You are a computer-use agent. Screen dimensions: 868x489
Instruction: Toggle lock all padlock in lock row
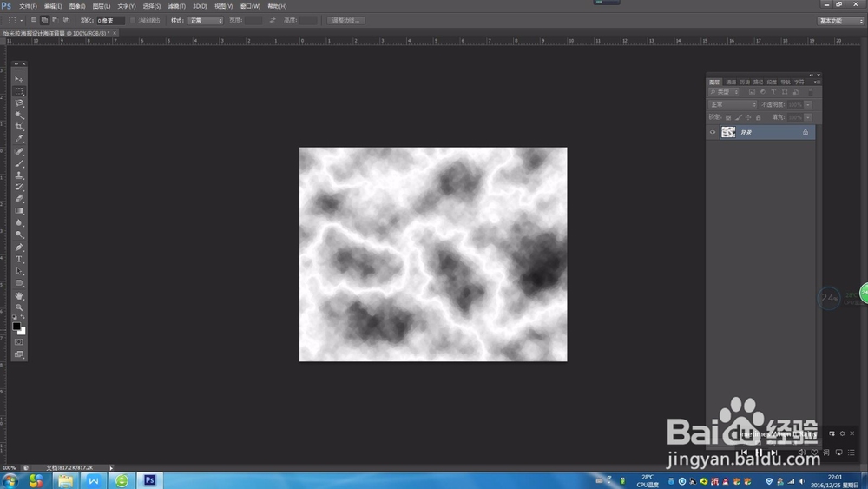[x=759, y=117]
